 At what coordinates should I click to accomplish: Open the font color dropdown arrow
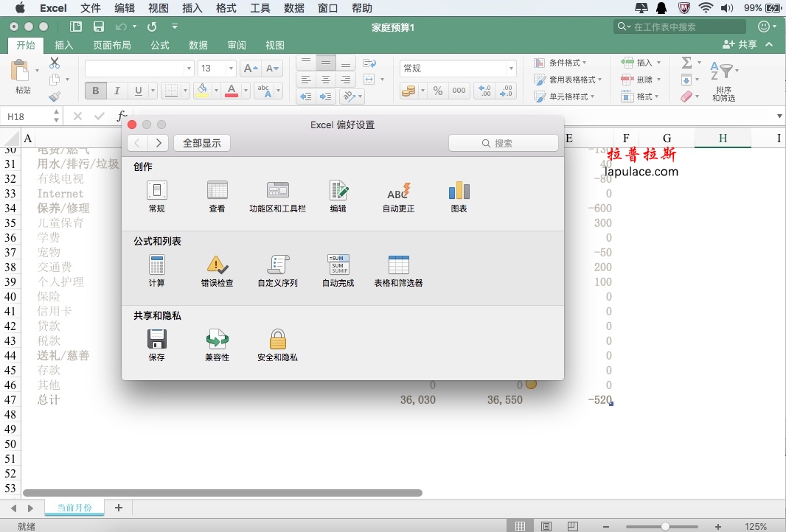click(246, 91)
